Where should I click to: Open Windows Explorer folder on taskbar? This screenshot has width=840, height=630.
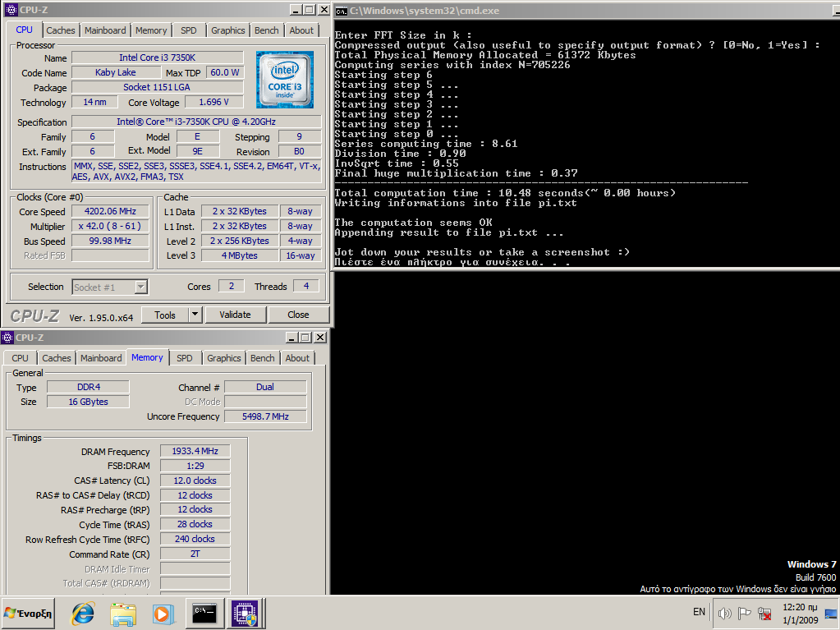[x=122, y=614]
